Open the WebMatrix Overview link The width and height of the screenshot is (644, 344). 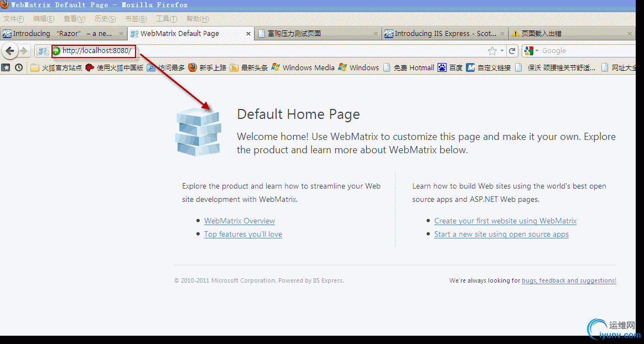240,221
